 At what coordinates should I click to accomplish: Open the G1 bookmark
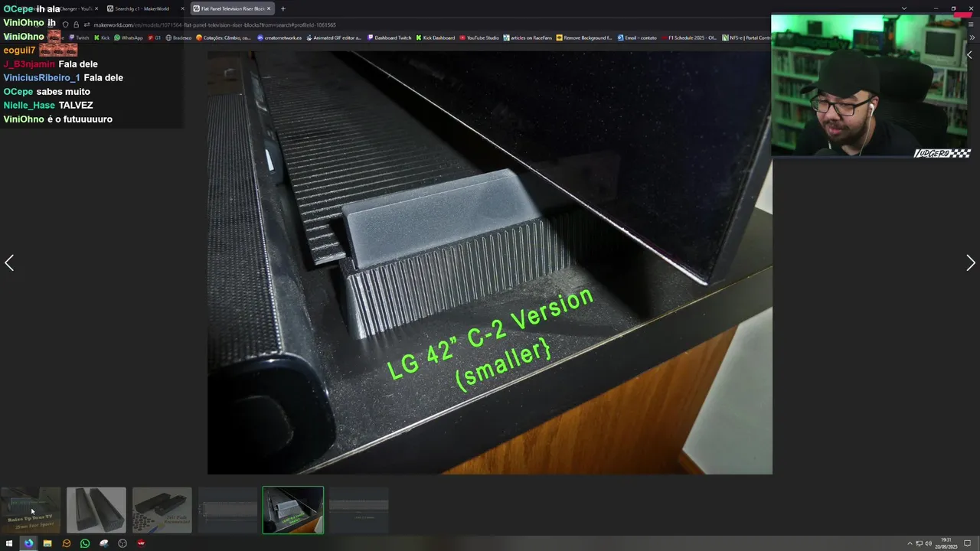click(x=154, y=37)
